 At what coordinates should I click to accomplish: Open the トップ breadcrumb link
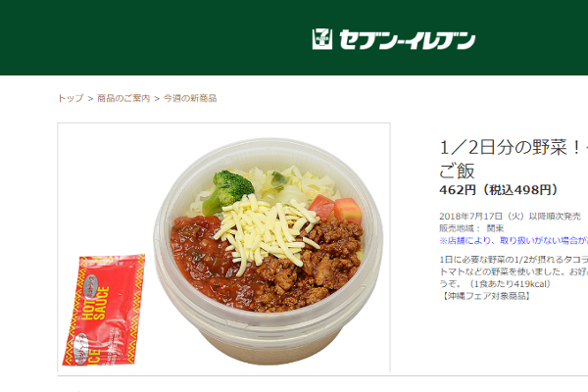tap(71, 98)
